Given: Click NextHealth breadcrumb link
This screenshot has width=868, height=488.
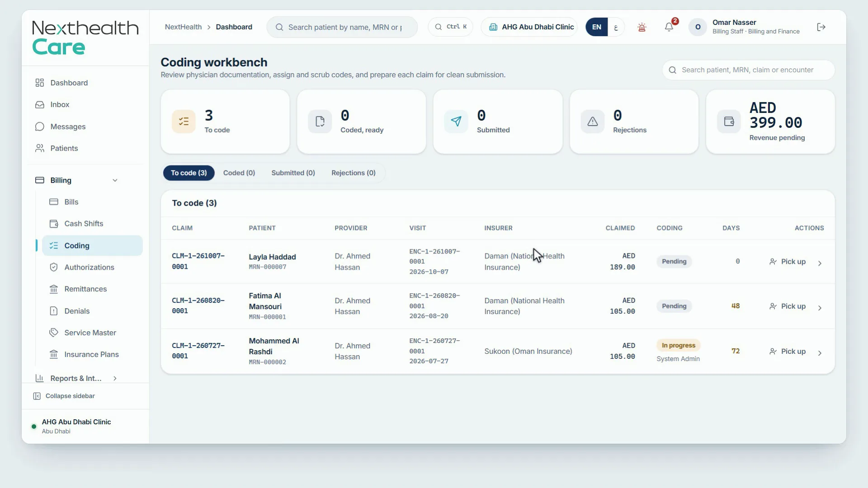Looking at the screenshot, I should pyautogui.click(x=183, y=27).
